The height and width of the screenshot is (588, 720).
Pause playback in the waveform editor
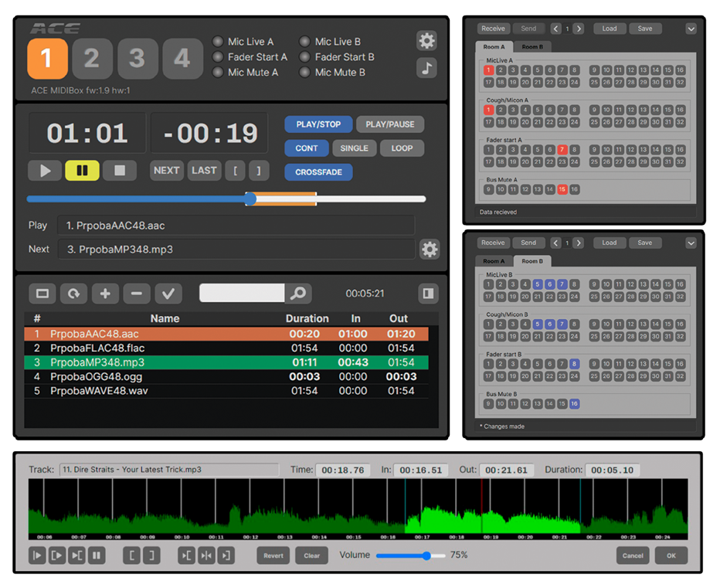pyautogui.click(x=97, y=556)
